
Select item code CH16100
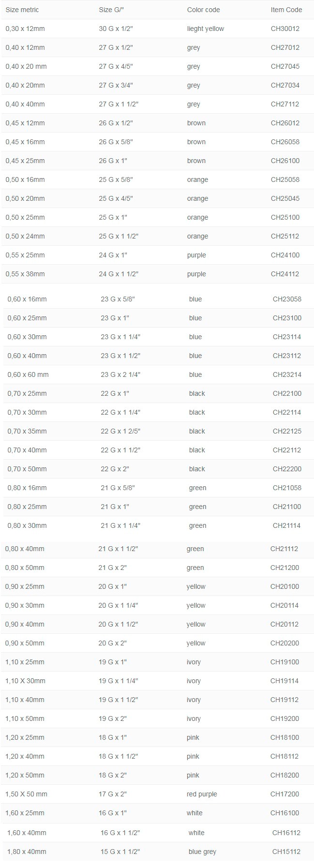coord(284,813)
